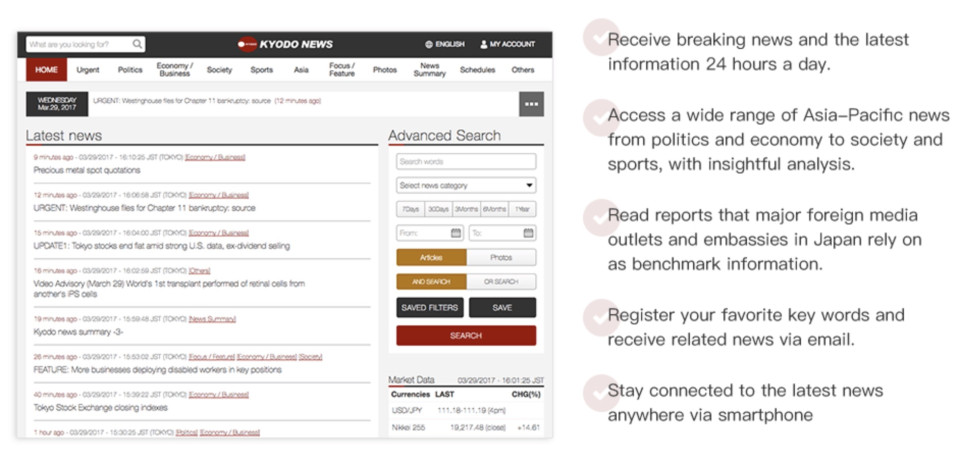Image resolution: width=960 pixels, height=461 pixels.
Task: Open Westinghouse bankruptcy headline in Latest news
Action: click(x=144, y=208)
